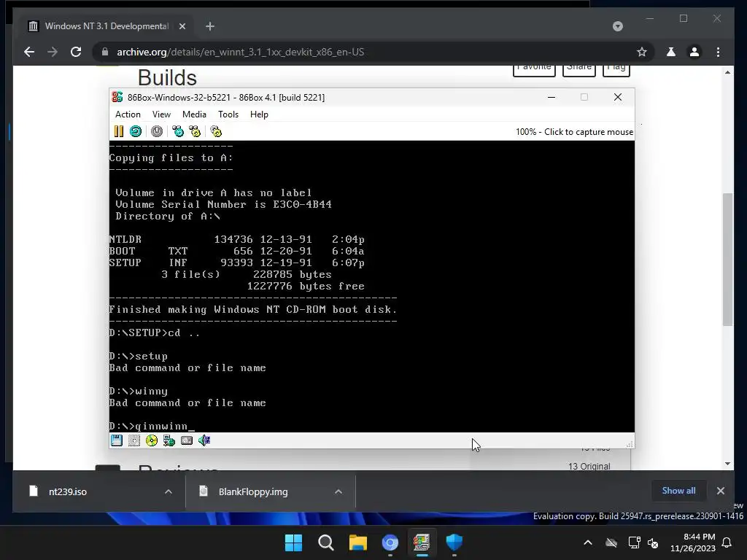Viewport: 747px width, 560px height.
Task: Click Show all downloads
Action: (678, 491)
